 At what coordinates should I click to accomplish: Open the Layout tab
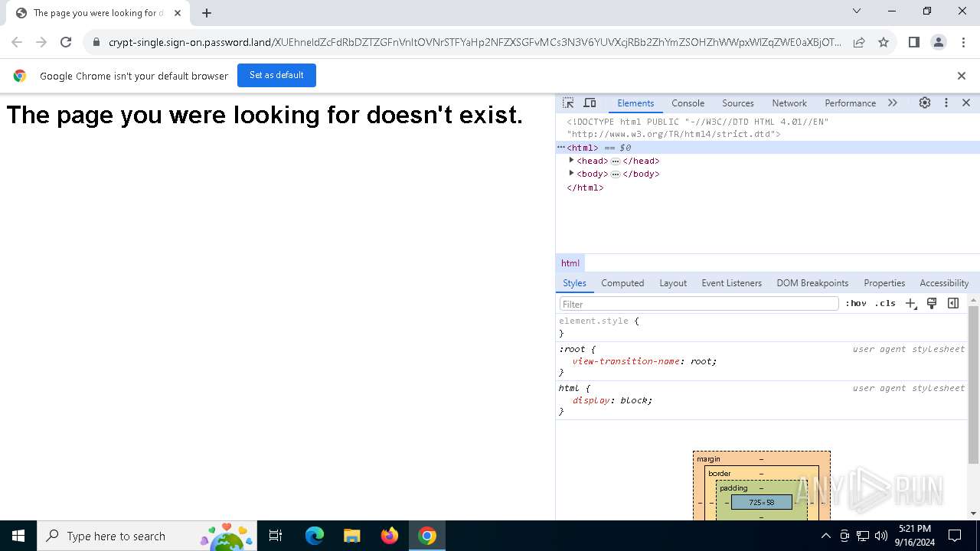click(673, 283)
